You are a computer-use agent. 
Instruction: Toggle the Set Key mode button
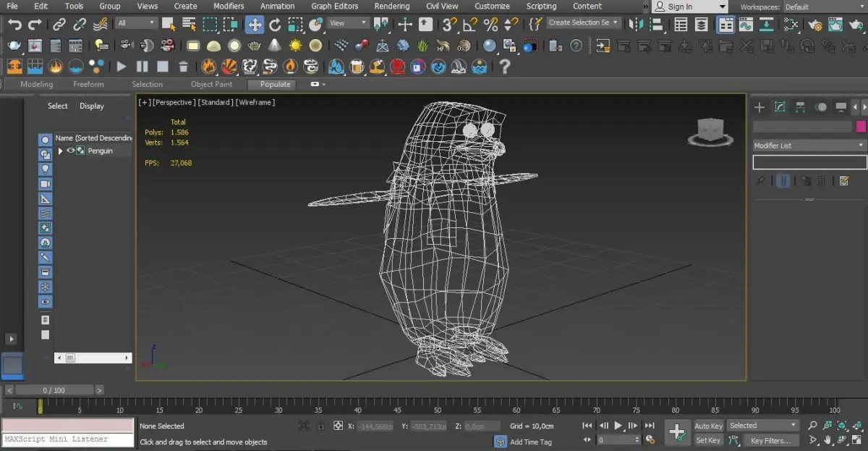[708, 440]
